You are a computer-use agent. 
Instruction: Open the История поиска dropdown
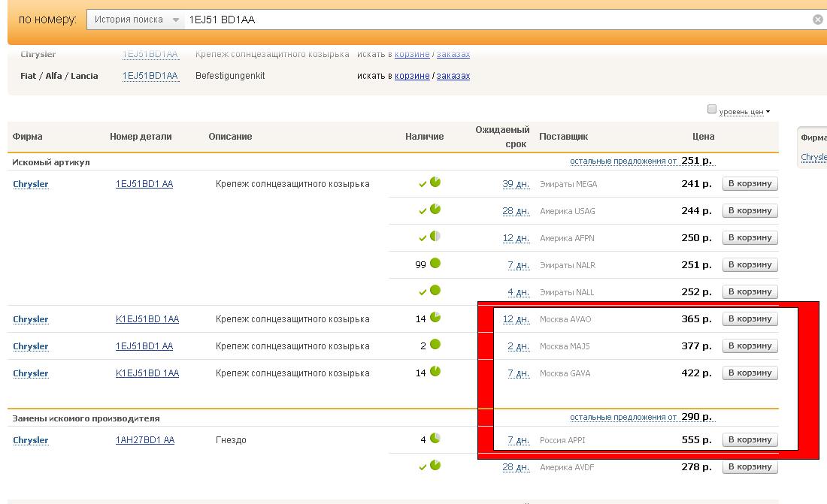(x=136, y=20)
